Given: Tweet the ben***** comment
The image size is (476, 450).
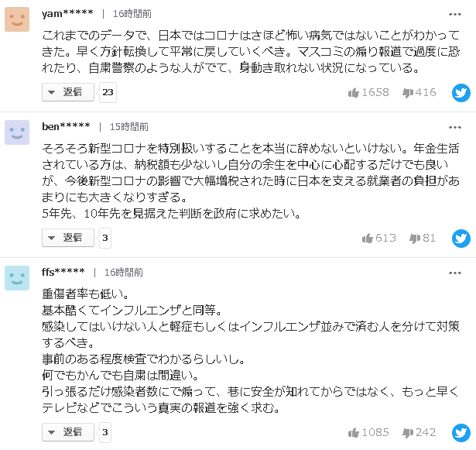Looking at the screenshot, I should coord(461,239).
